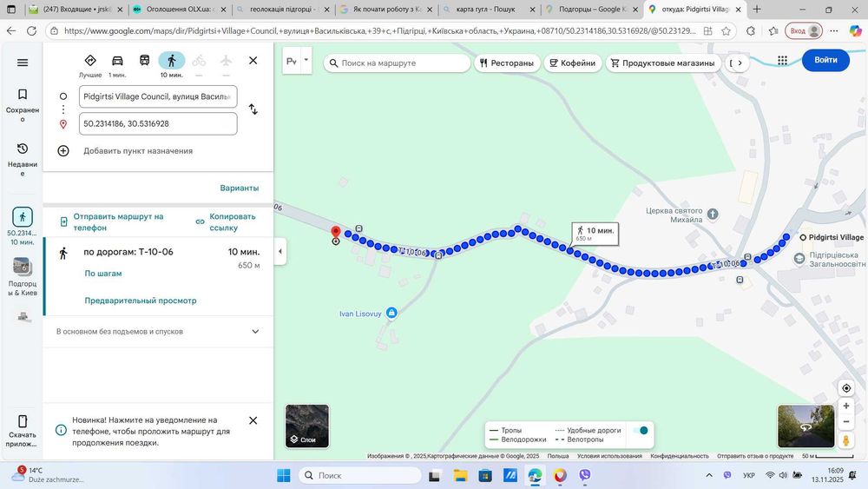Copy route link
Screen dimensions: 868x489
227,221
